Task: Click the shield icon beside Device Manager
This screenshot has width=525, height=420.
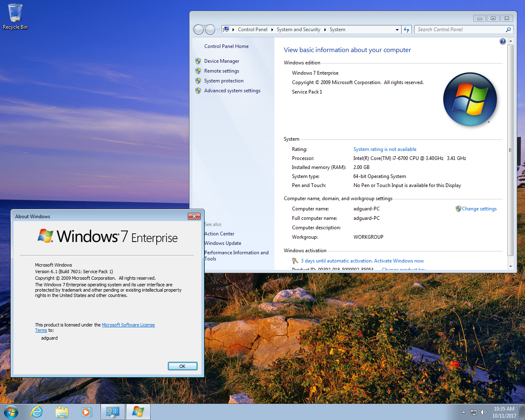Action: 198,61
